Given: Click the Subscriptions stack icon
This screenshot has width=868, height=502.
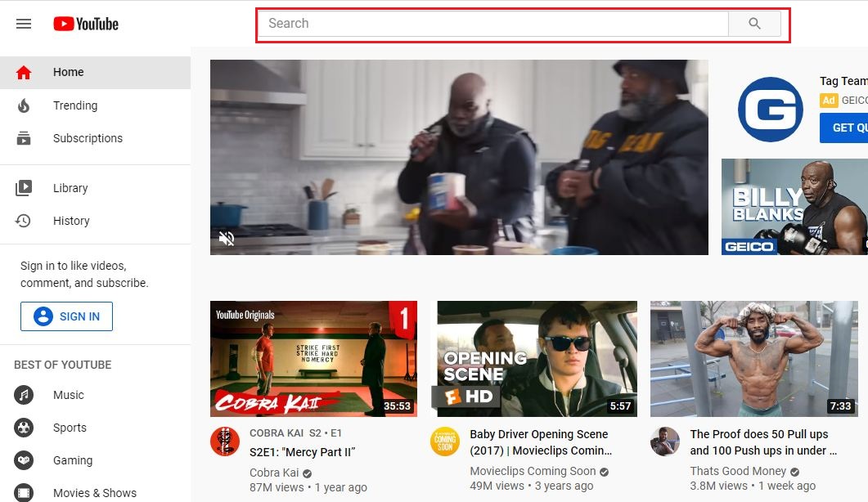Looking at the screenshot, I should coord(23,138).
